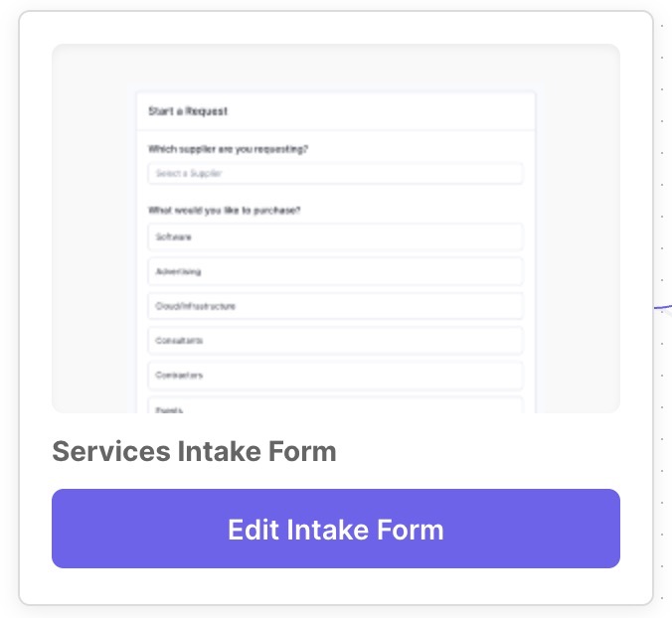Viewport: 672px width, 618px height.
Task: Click the Edit Intake Form button
Action: [x=336, y=529]
